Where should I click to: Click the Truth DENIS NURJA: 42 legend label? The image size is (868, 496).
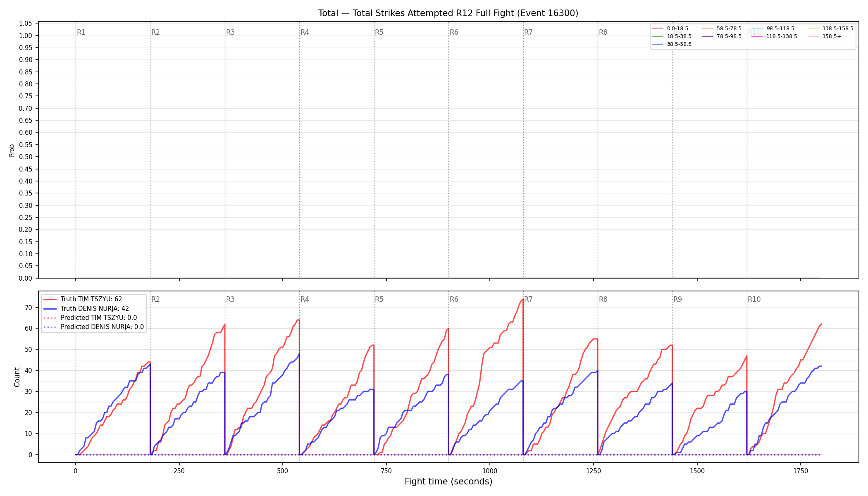coord(95,309)
